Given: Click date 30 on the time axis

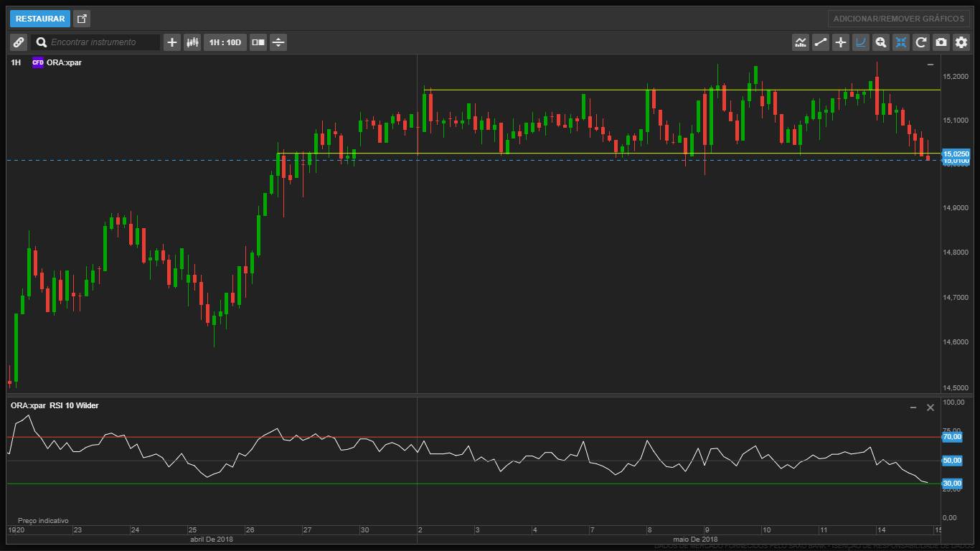Looking at the screenshot, I should (364, 530).
